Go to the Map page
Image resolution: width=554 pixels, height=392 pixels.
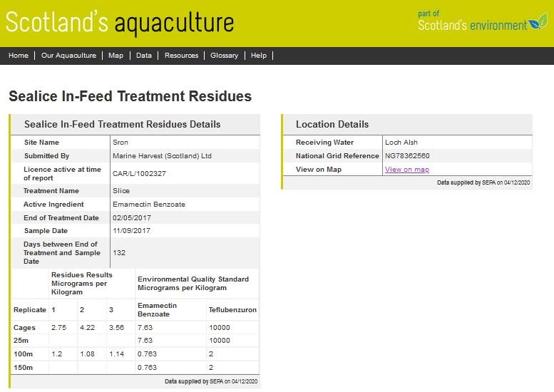tap(116, 56)
